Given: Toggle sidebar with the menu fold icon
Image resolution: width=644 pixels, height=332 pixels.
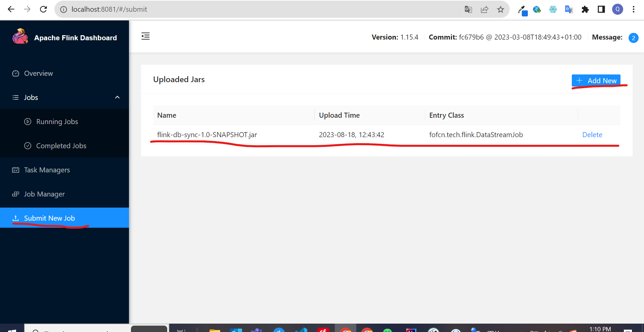Looking at the screenshot, I should pos(145,36).
